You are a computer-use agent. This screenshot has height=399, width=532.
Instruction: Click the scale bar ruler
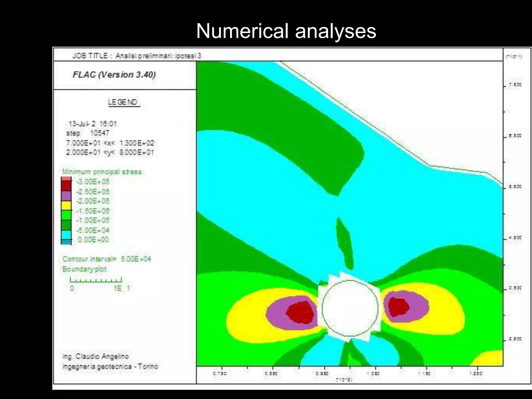click(x=96, y=280)
